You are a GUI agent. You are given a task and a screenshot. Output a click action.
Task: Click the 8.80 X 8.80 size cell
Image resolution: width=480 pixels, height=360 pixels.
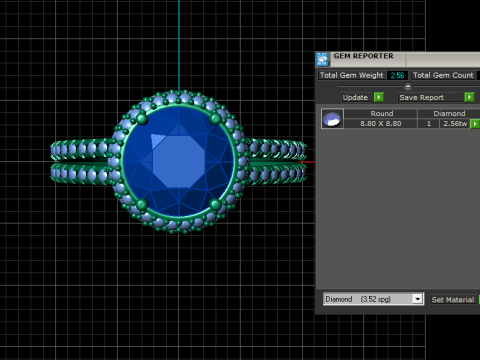coord(381,124)
